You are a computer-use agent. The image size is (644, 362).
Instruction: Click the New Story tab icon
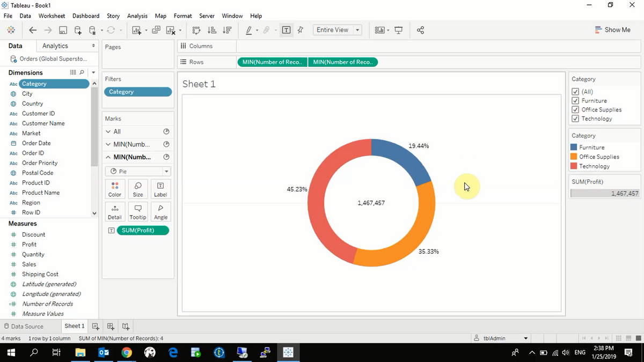pyautogui.click(x=126, y=326)
